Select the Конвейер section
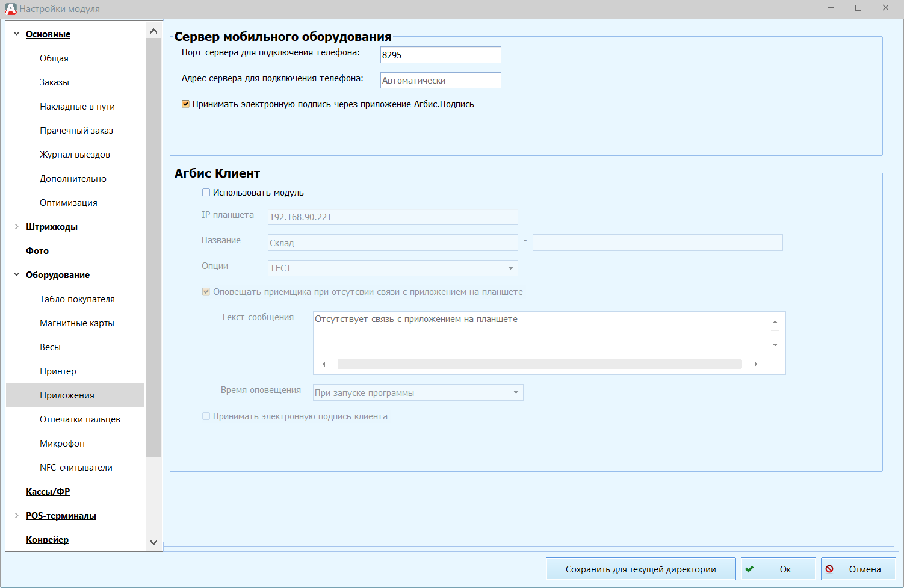The image size is (904, 588). point(47,540)
